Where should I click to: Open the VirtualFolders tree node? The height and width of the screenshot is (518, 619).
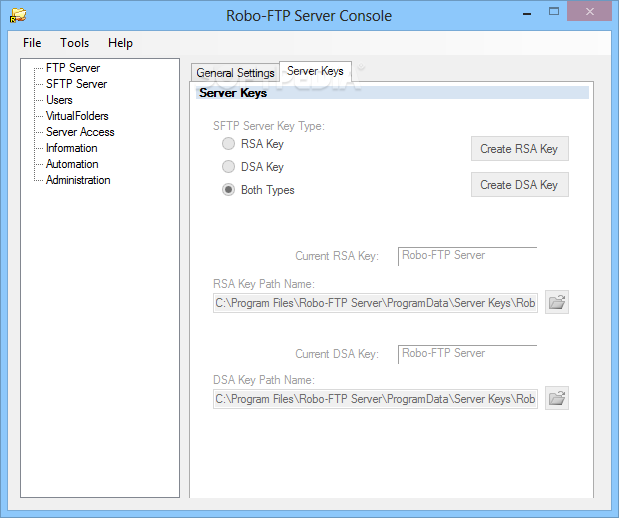coord(77,116)
